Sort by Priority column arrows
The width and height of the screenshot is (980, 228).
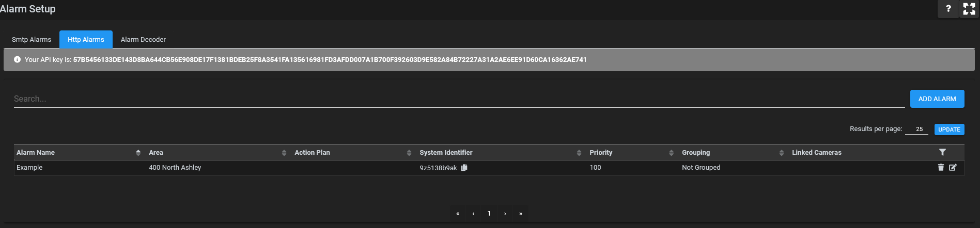click(671, 153)
